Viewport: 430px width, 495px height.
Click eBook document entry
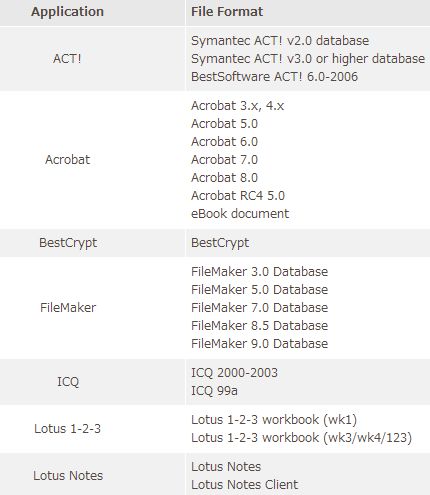240,214
